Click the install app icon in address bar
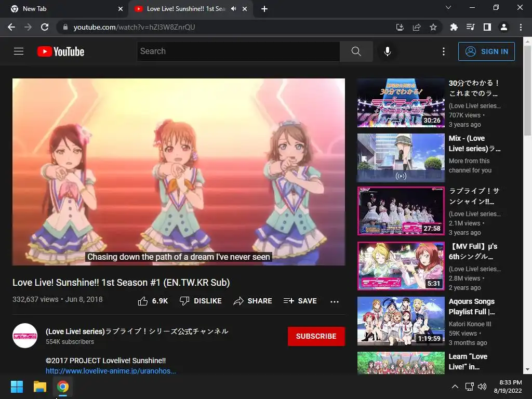This screenshot has height=399, width=532. click(400, 27)
